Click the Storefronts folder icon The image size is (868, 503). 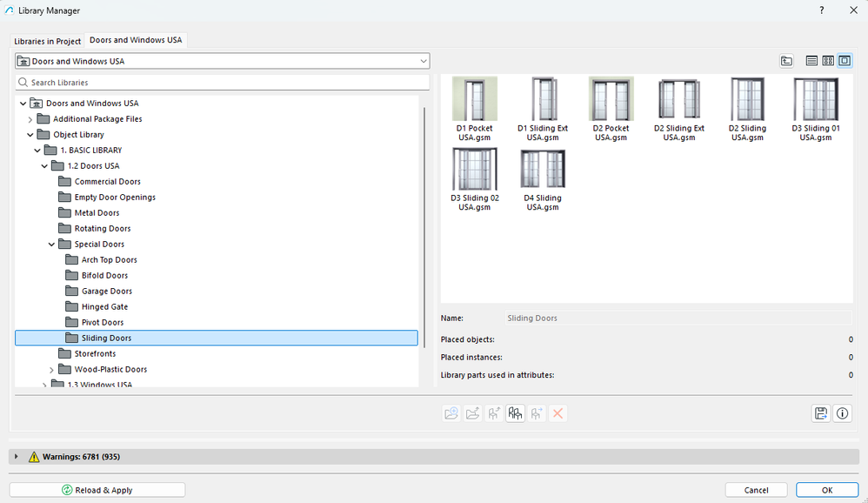[64, 353]
